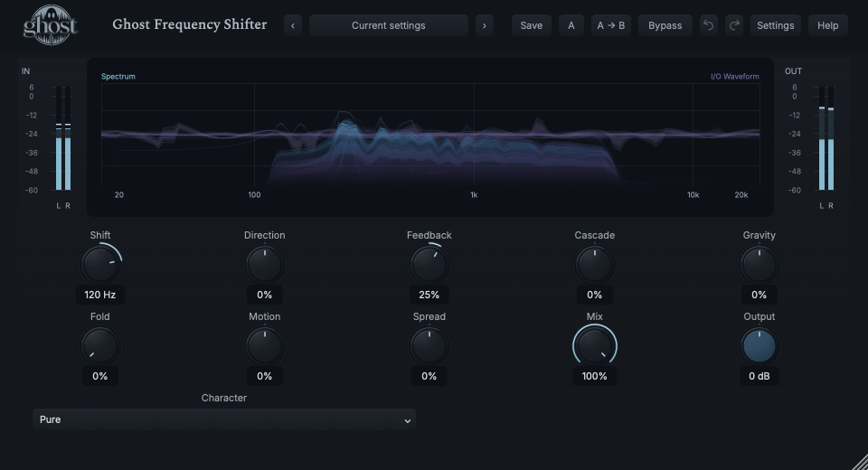Click the Ghost logo icon
The height and width of the screenshot is (470, 868).
50,25
